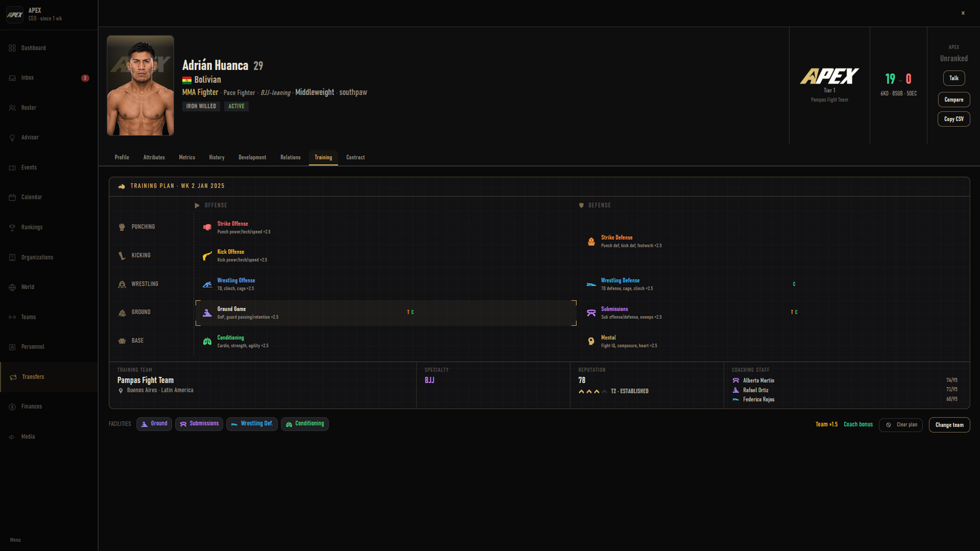This screenshot has width=980, height=551.
Task: Click the Compare button
Action: (954, 100)
